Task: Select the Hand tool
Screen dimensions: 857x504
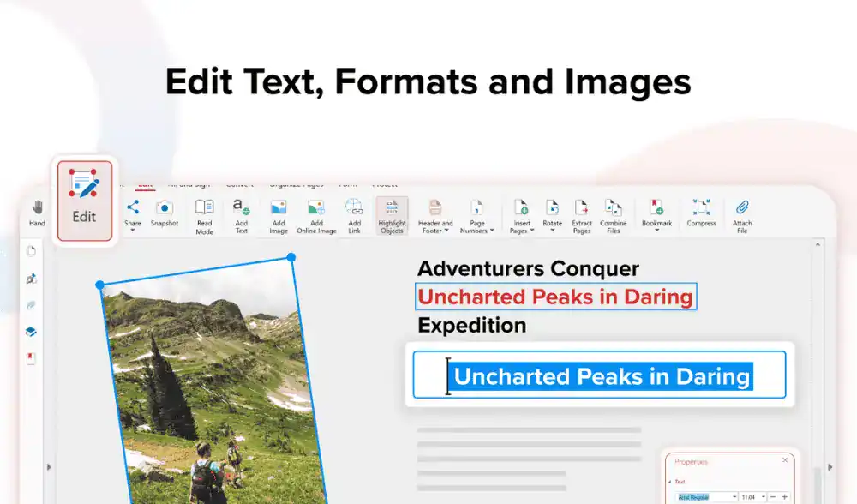Action: [37, 213]
